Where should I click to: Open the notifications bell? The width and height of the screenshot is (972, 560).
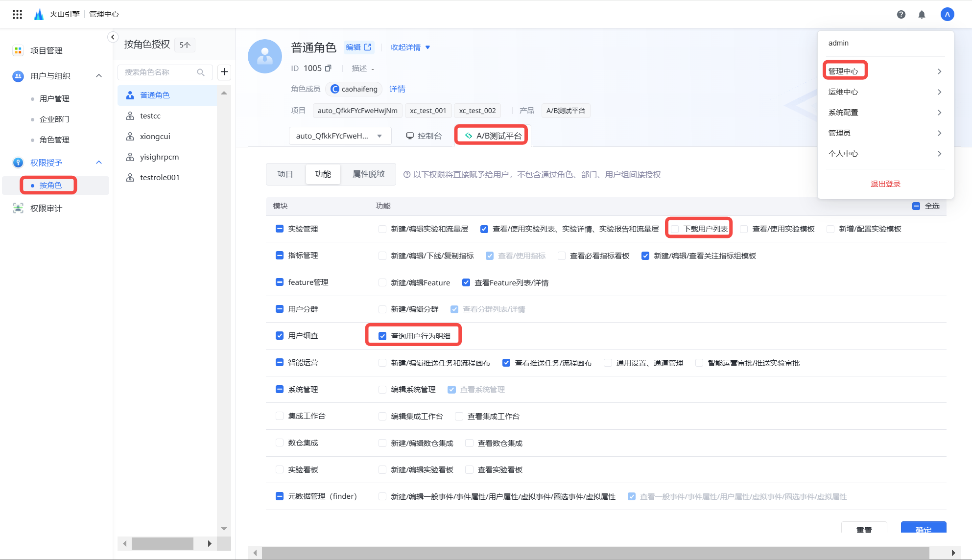pos(922,14)
